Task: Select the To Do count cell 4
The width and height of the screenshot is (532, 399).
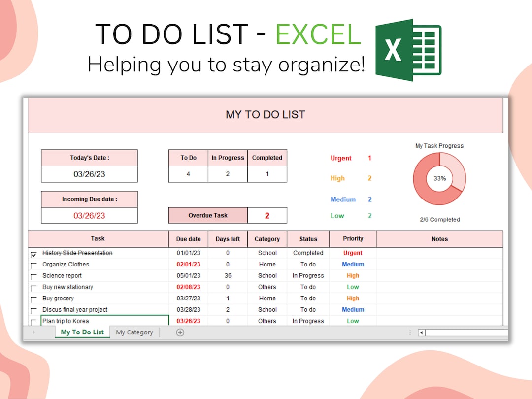Action: (x=188, y=174)
